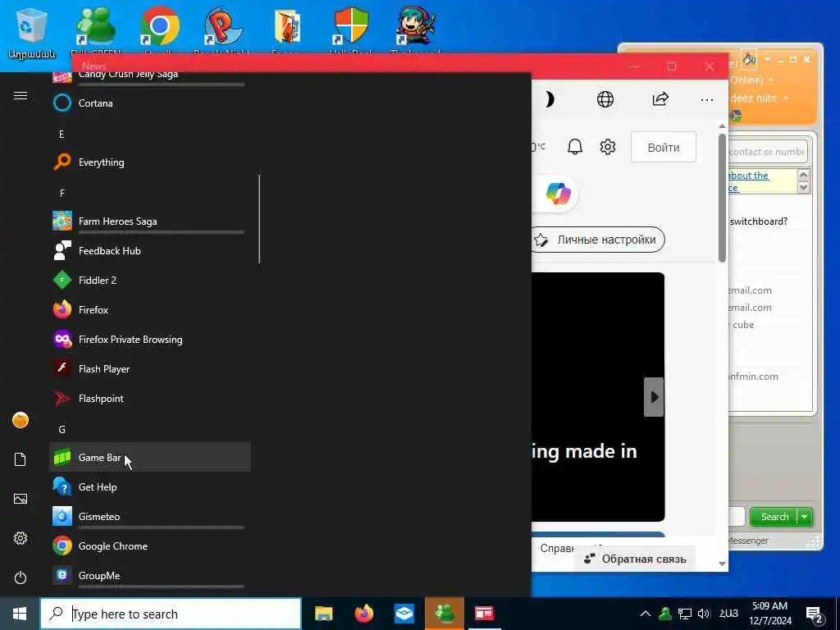Open Copilot icon in News page
Viewport: 840px width, 630px height.
click(x=558, y=194)
